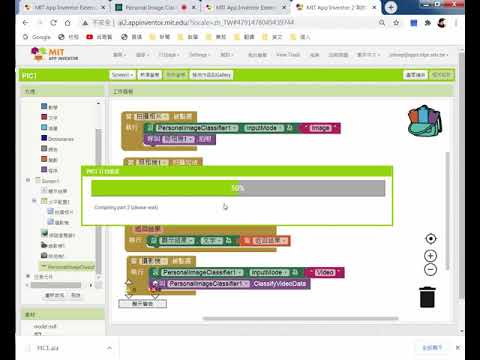Select the Lists blocks drawer color square
480x360 pixels.
(x=44, y=127)
